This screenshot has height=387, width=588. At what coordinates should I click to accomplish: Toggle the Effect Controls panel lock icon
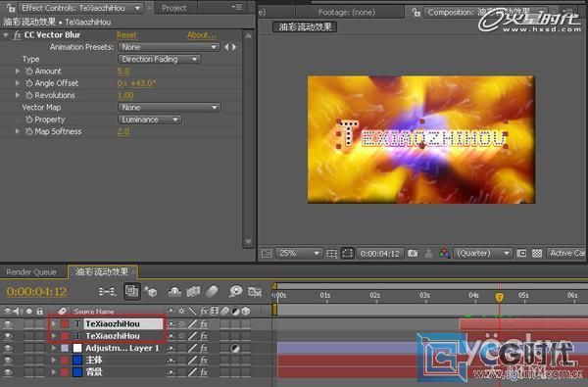[x=11, y=7]
